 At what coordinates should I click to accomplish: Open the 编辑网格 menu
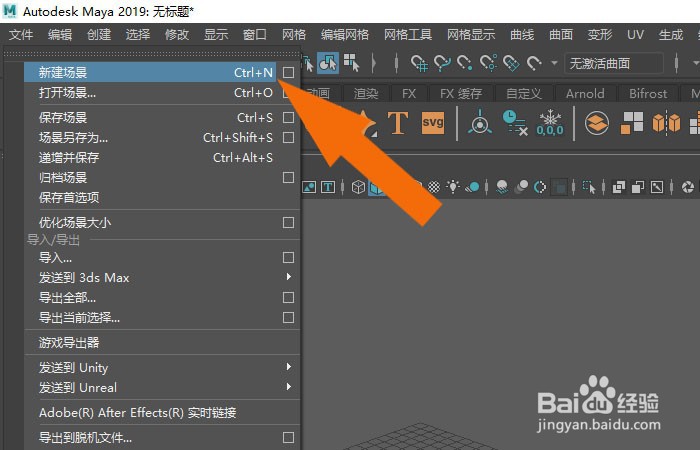point(345,34)
